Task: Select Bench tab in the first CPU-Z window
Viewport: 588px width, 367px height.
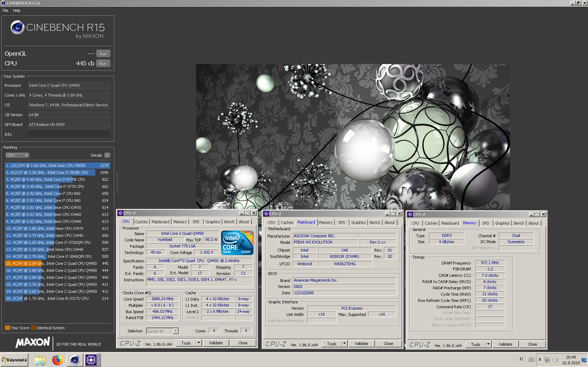Action: (x=229, y=222)
